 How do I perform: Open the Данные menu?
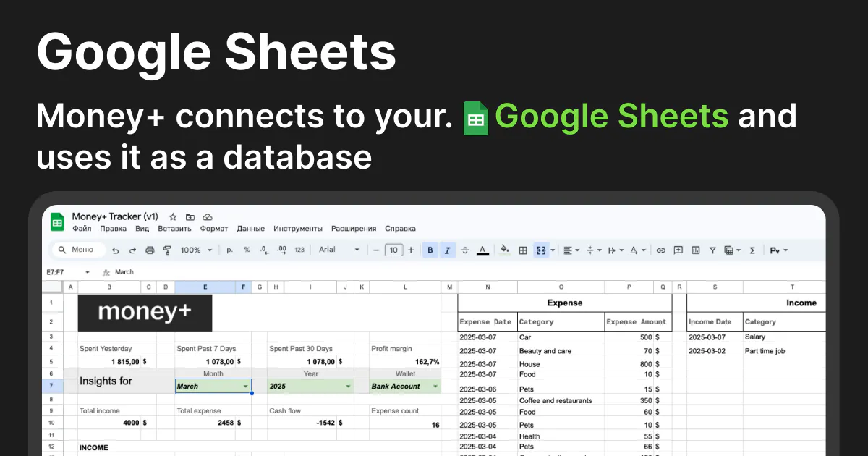click(x=250, y=229)
